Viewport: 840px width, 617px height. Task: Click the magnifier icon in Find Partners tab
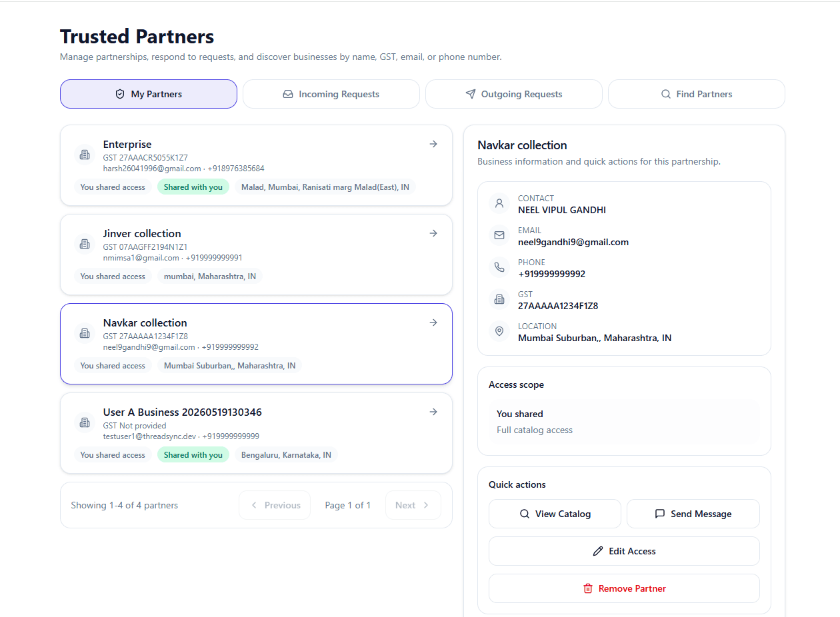click(665, 94)
